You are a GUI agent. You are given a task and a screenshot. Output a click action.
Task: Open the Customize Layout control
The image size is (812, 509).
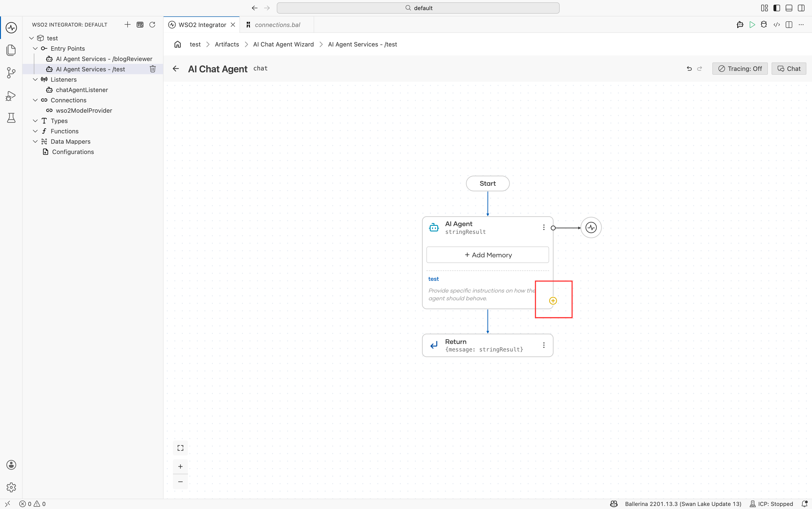tap(765, 8)
